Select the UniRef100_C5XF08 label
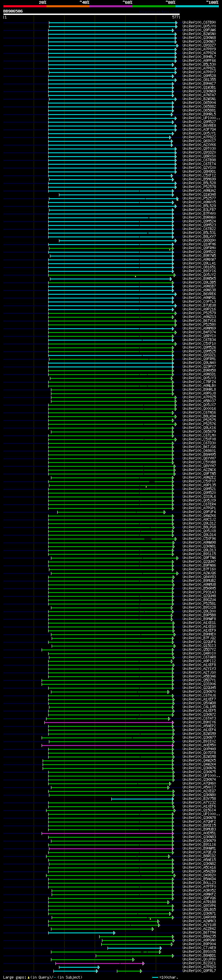The image size is (222, 980). [x=199, y=439]
